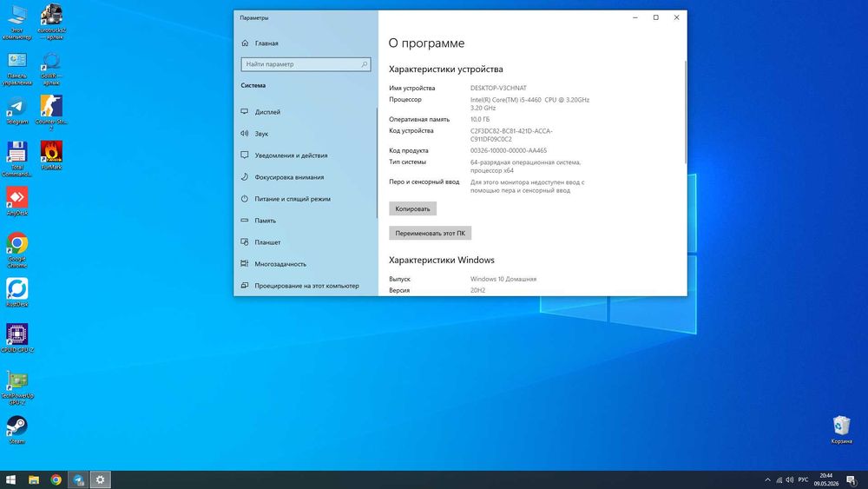
Task: Open Уведомления и действия settings
Action: (x=306, y=155)
